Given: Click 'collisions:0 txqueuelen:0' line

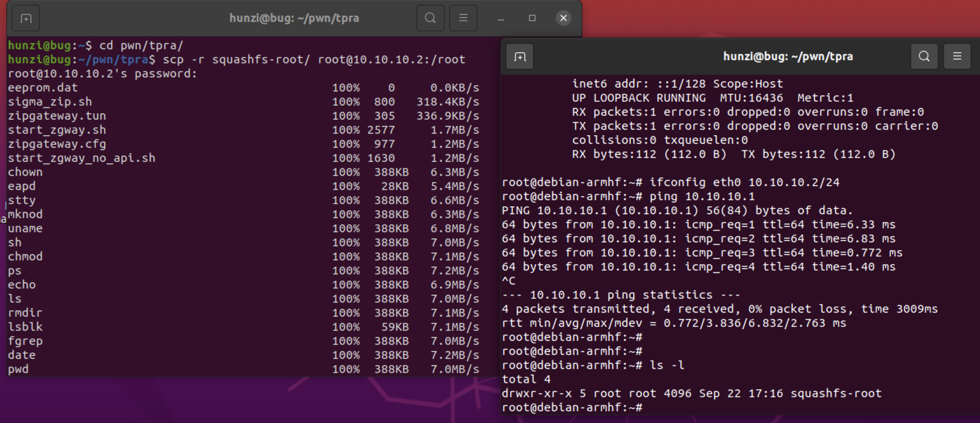Looking at the screenshot, I should tap(660, 140).
